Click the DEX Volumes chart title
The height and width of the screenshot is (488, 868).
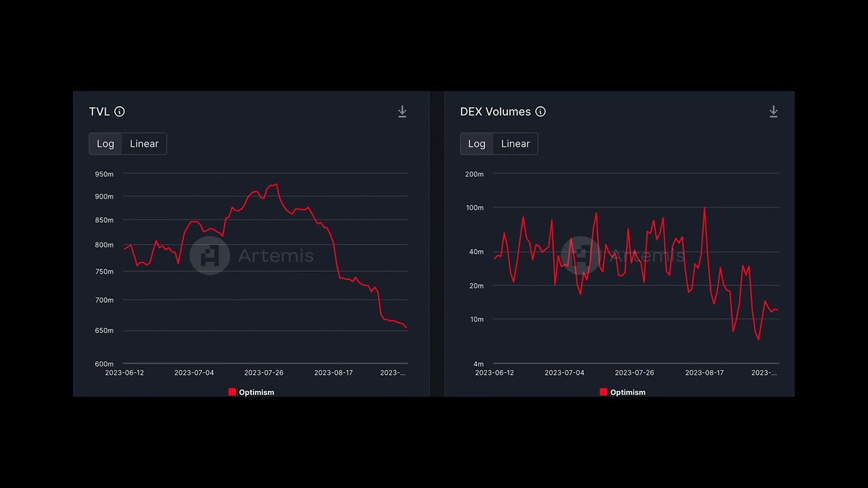point(496,112)
